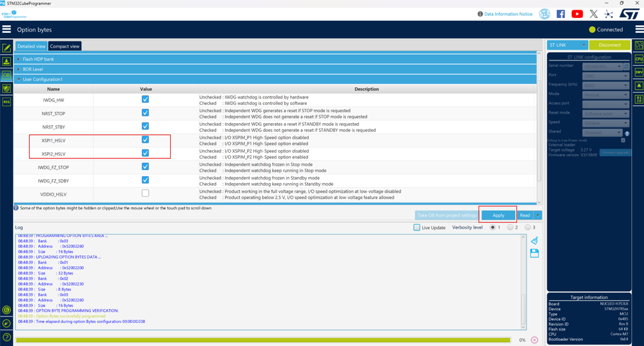Open the Serial number dropdown
The height and width of the screenshot is (346, 644).
pos(602,66)
